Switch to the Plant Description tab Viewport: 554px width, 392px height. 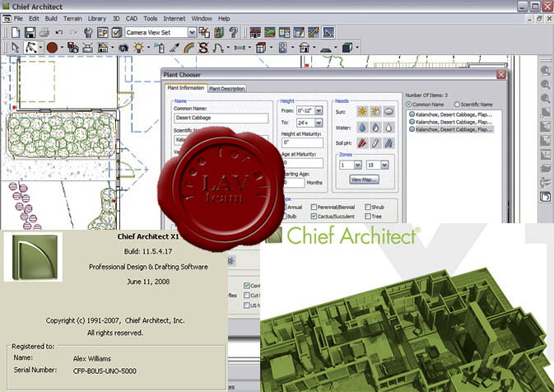226,89
